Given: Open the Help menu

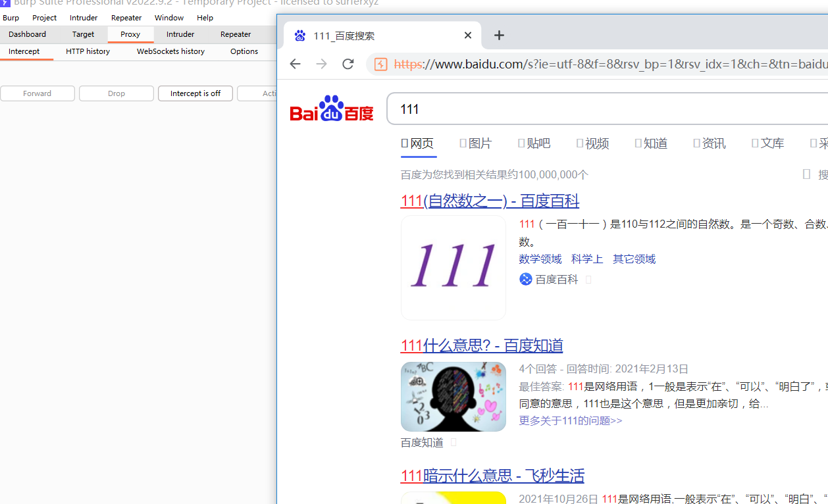Looking at the screenshot, I should click(205, 18).
